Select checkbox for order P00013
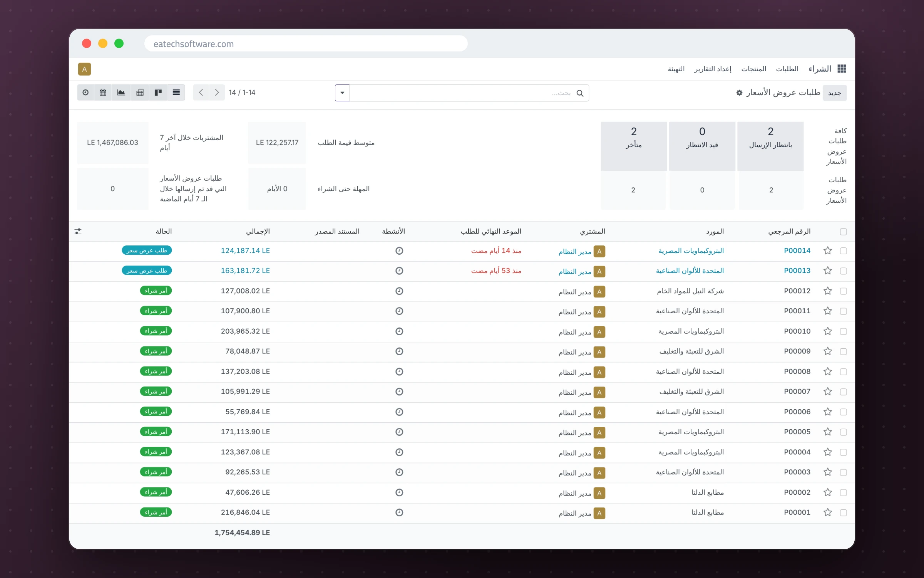Screen dimensions: 924x578 tap(844, 271)
